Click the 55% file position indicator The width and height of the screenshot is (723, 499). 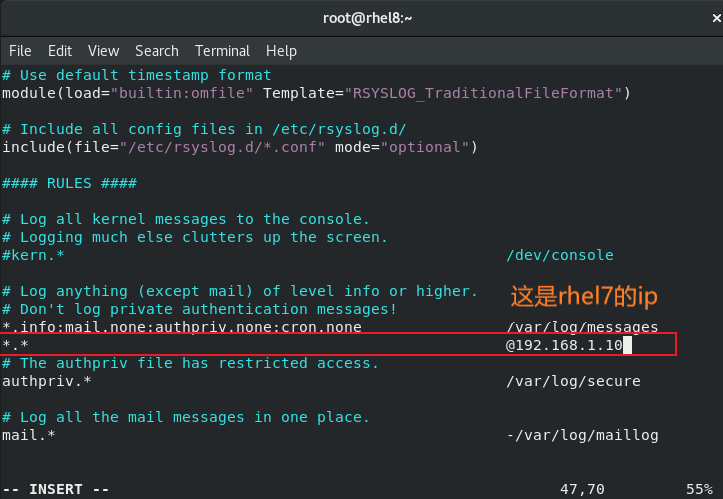coord(699,489)
